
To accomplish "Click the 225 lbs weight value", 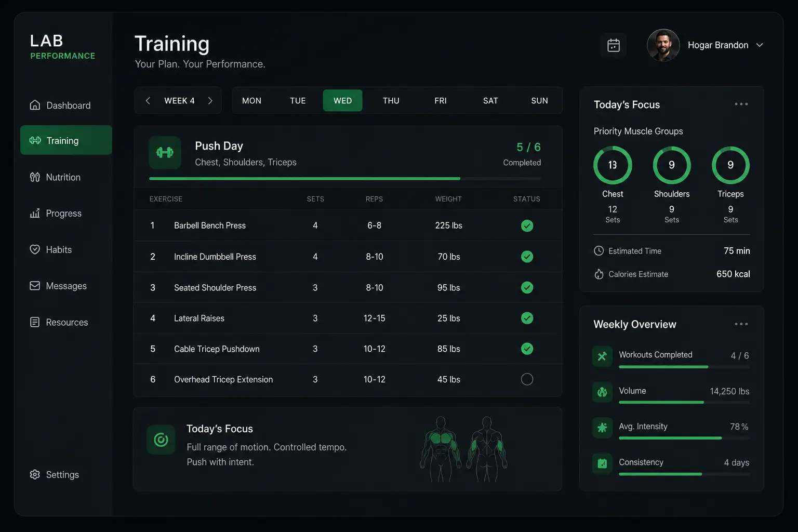I will pos(448,225).
